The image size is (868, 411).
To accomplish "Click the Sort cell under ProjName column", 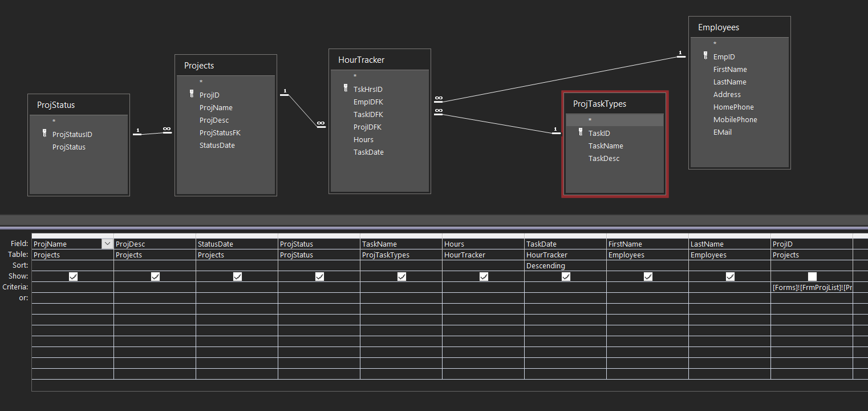I will (x=73, y=265).
